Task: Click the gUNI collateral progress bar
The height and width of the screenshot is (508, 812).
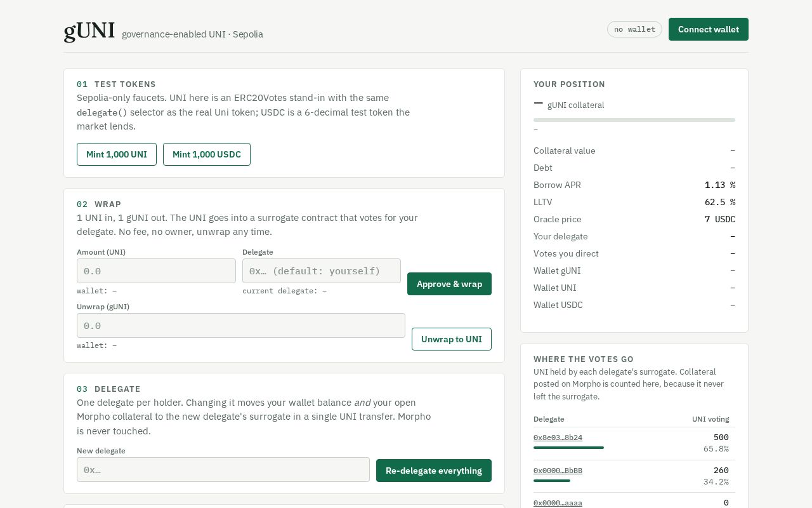Action: (634, 119)
